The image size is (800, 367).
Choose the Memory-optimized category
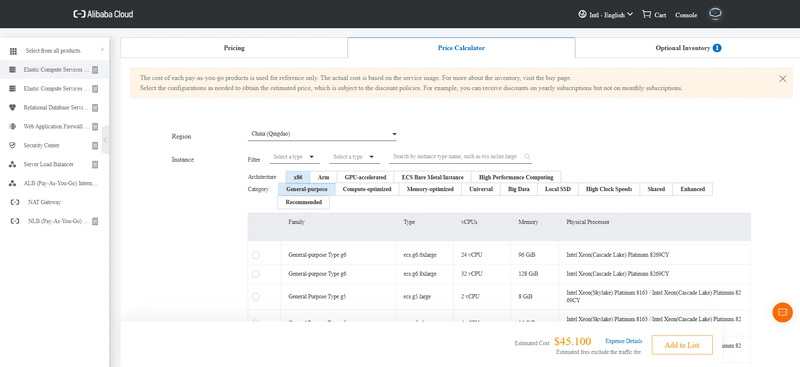pos(430,189)
